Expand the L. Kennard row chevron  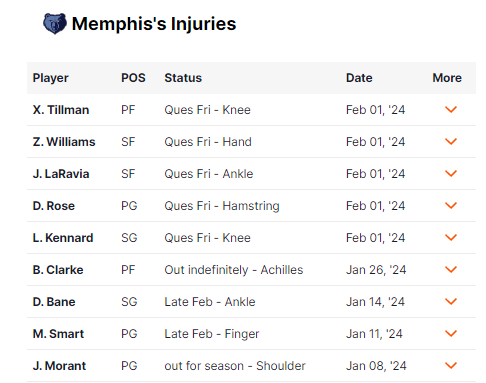(x=451, y=238)
